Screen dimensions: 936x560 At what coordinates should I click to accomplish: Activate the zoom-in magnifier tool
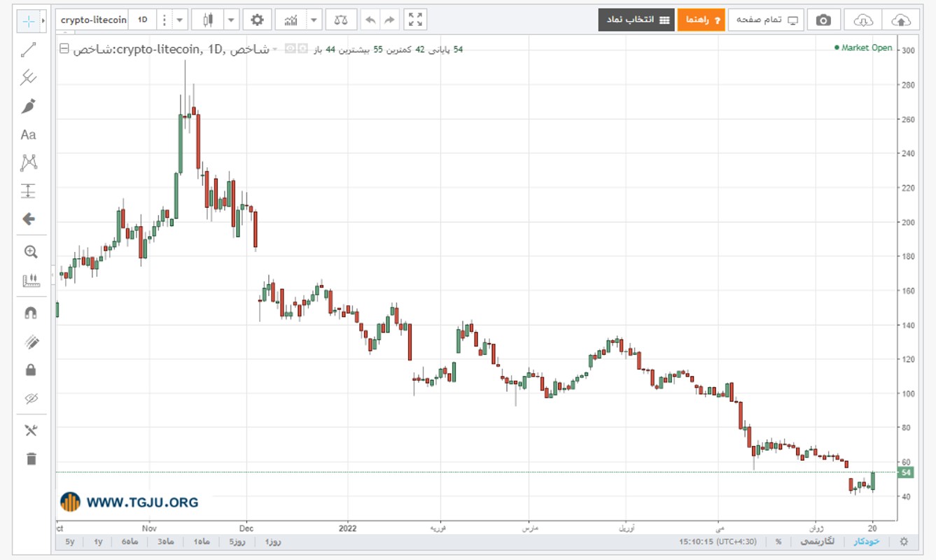[30, 252]
